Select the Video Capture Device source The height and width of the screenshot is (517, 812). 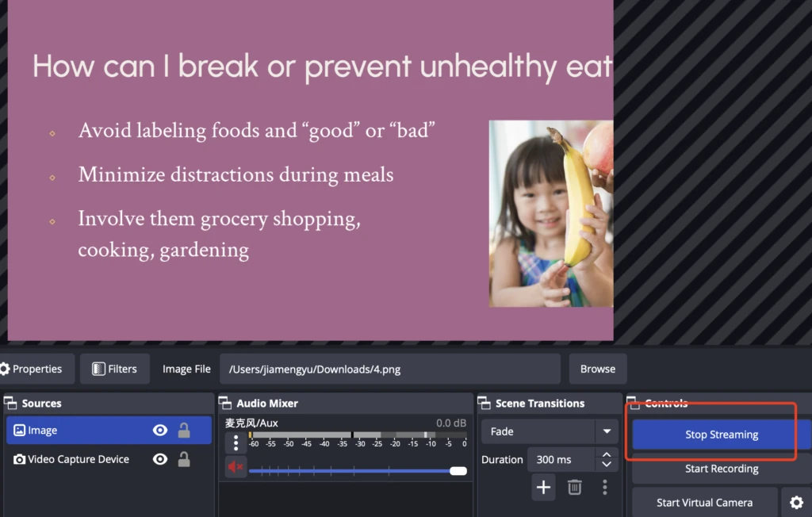[78, 459]
